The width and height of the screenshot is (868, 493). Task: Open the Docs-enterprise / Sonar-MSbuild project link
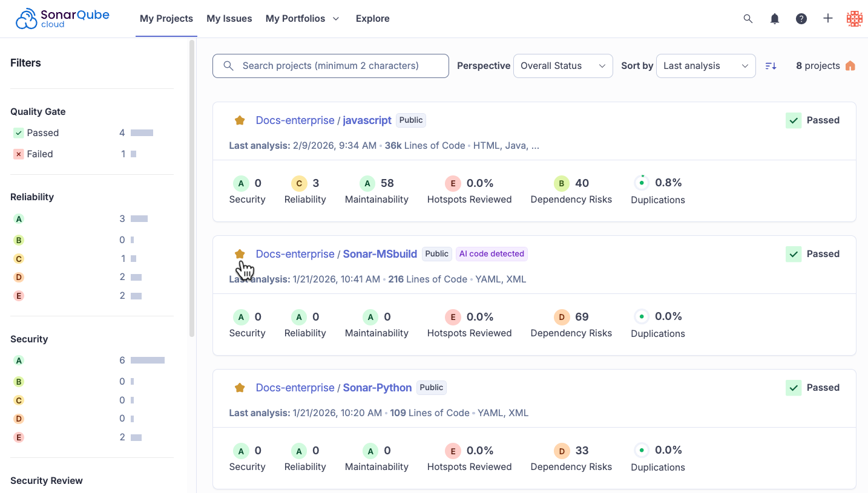point(337,254)
